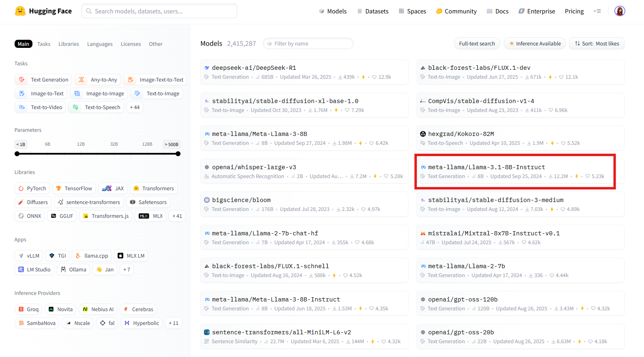Image resolution: width=644 pixels, height=357 pixels.
Task: Open the Pricing link
Action: (574, 11)
